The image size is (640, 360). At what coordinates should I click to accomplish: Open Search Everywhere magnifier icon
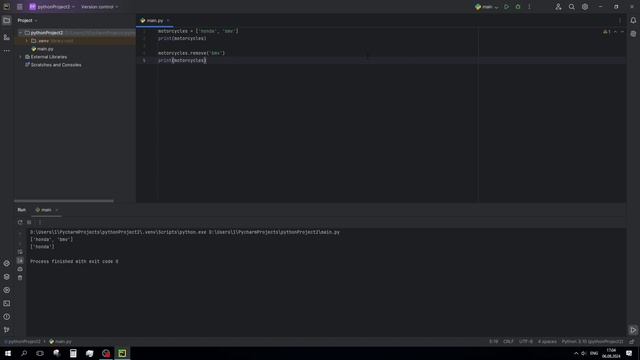(x=572, y=7)
